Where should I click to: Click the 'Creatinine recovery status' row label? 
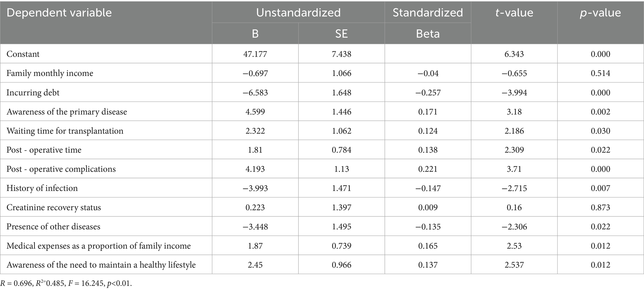(x=54, y=208)
